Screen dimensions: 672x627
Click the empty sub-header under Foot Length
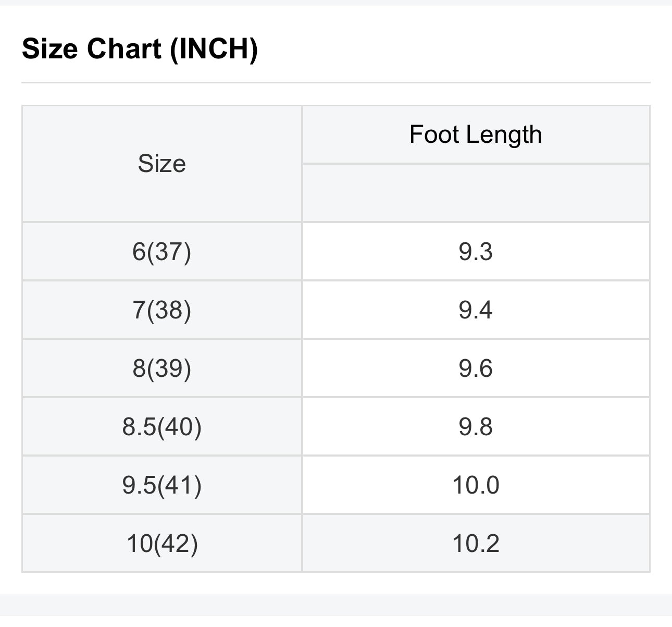click(x=476, y=193)
